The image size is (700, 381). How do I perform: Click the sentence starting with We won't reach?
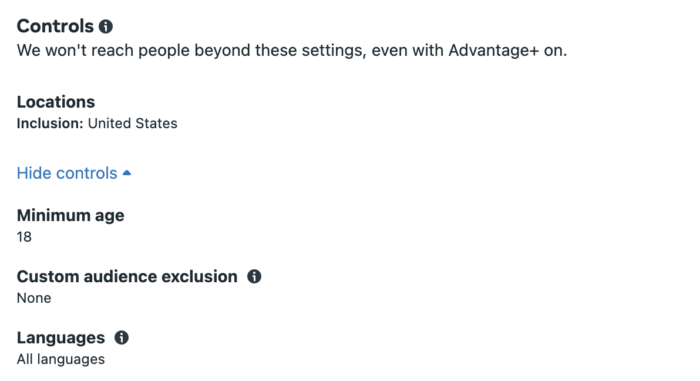292,50
